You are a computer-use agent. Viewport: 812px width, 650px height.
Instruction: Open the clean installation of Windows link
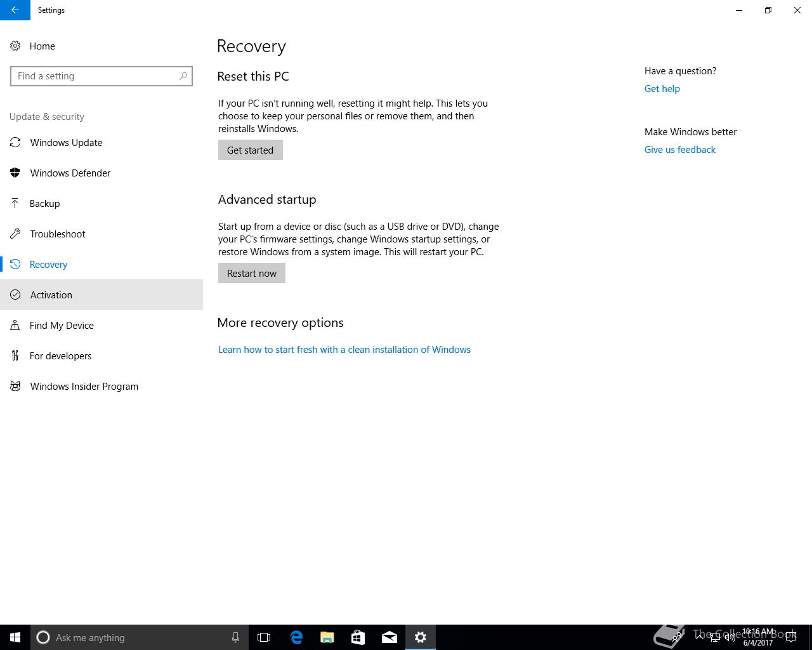(344, 350)
